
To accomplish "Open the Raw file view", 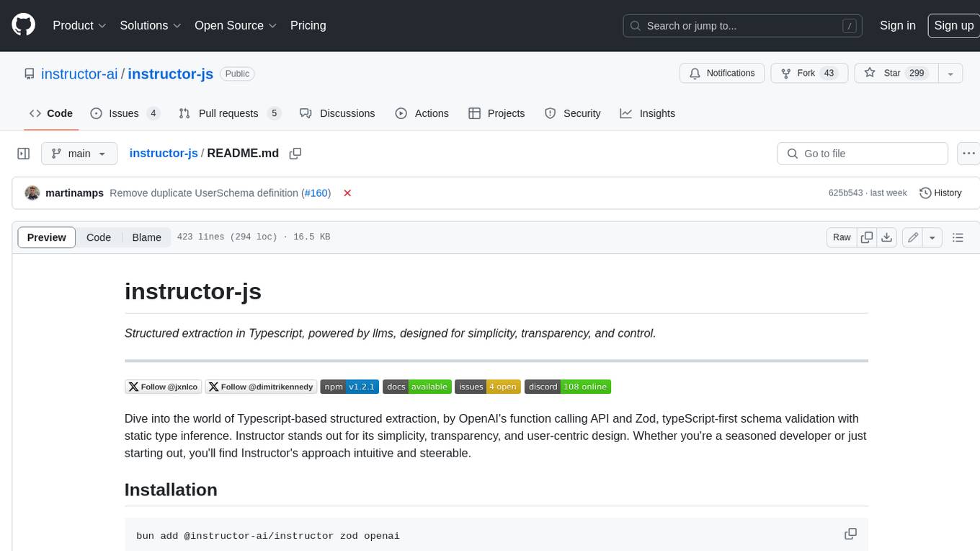I will click(842, 237).
